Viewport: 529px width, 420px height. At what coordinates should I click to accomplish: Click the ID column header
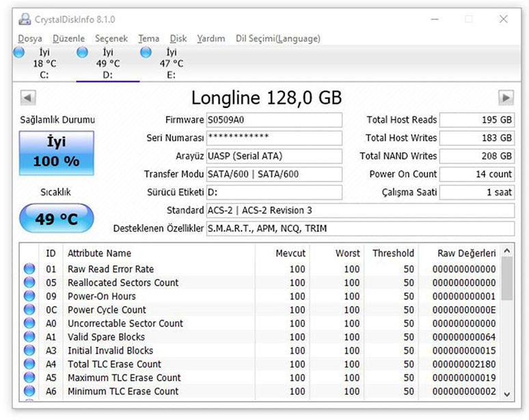pos(51,253)
